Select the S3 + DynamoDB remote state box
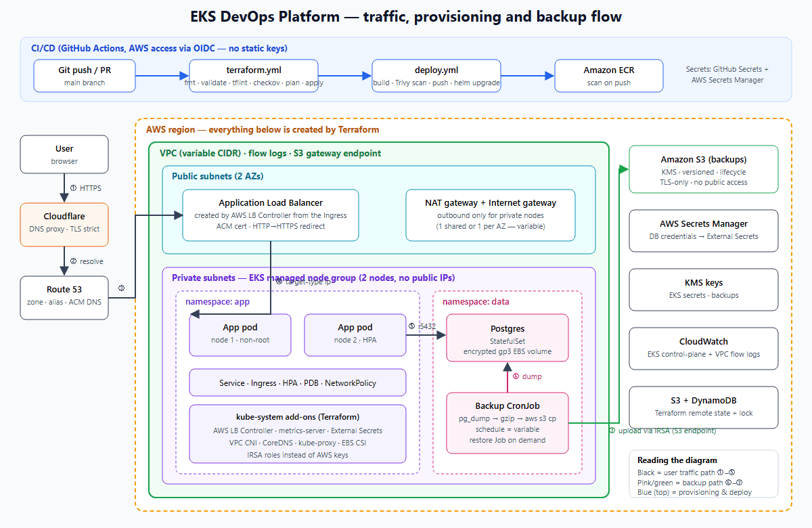Screen dimensions: 812x528 tap(704, 407)
